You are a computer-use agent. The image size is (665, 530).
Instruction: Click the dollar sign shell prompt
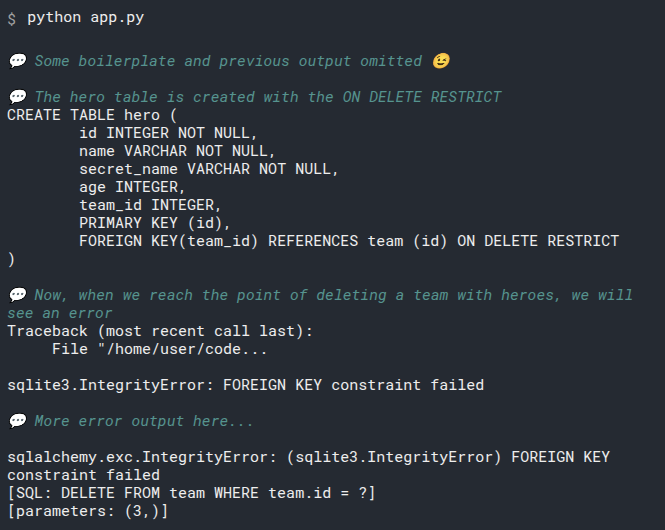pos(11,19)
